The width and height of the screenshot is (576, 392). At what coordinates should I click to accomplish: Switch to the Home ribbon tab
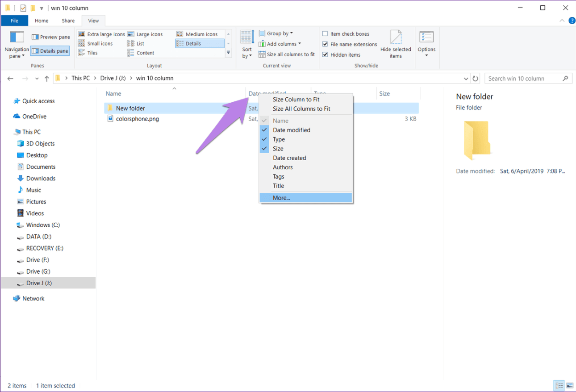42,21
